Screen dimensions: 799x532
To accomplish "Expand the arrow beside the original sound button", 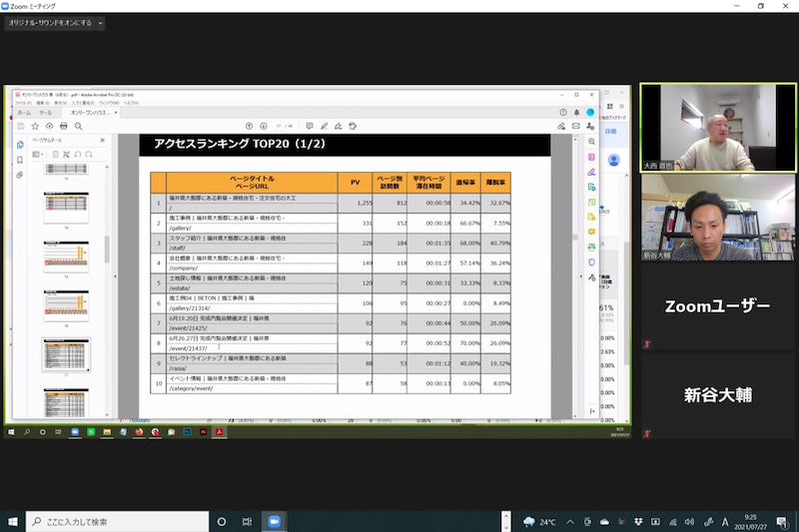I will point(101,22).
